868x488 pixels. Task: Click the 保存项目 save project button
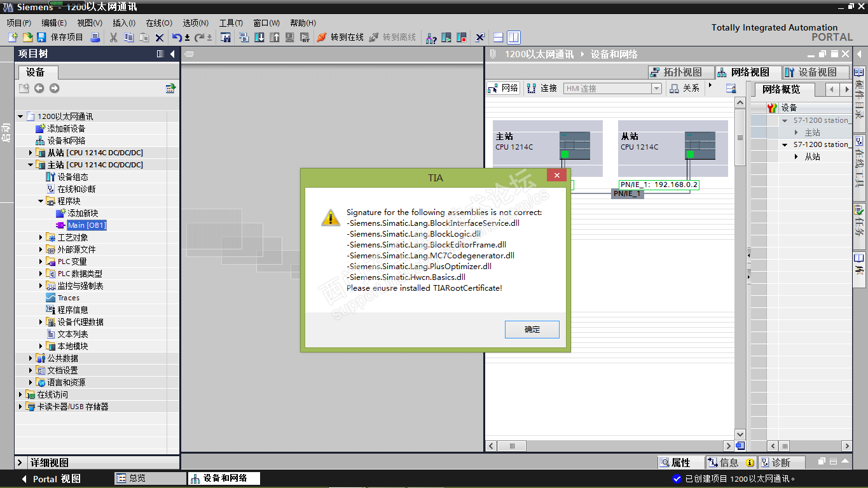60,38
